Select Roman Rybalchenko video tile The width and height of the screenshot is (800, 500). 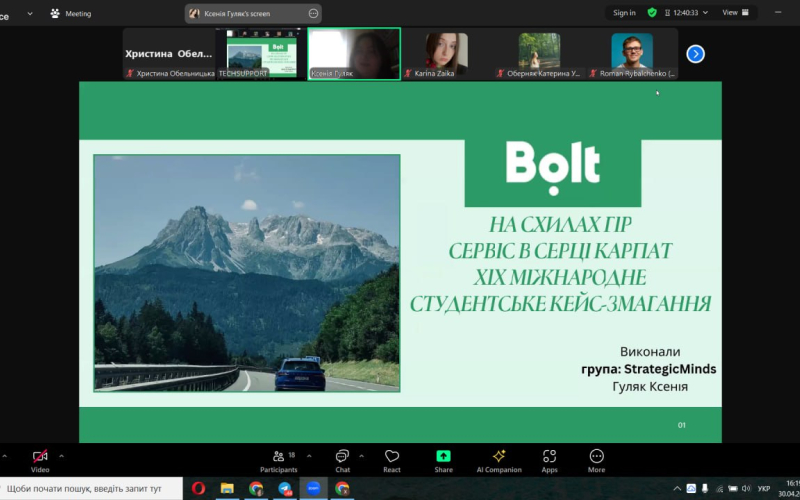point(632,54)
